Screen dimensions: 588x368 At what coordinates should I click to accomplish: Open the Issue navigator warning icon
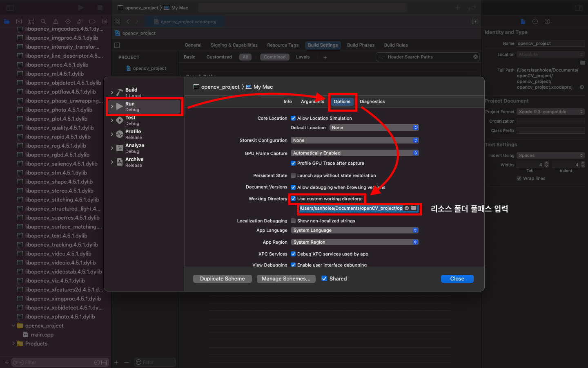(56, 21)
